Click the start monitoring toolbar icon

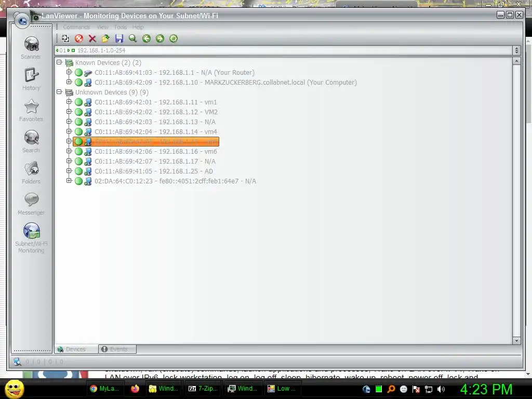[x=65, y=38]
